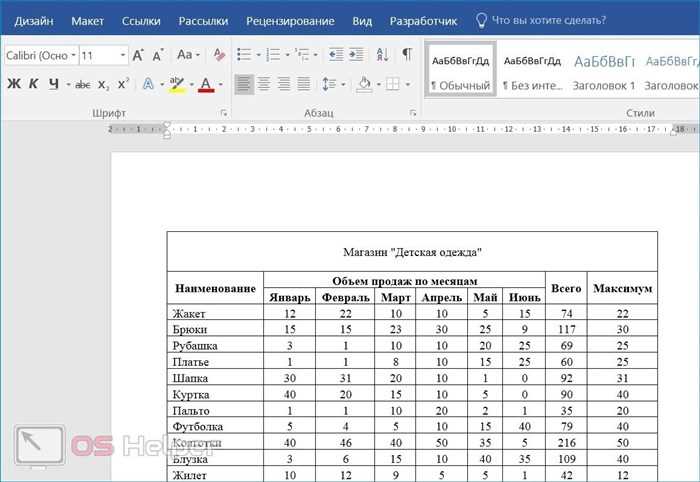Click the numbered list icon

273,55
